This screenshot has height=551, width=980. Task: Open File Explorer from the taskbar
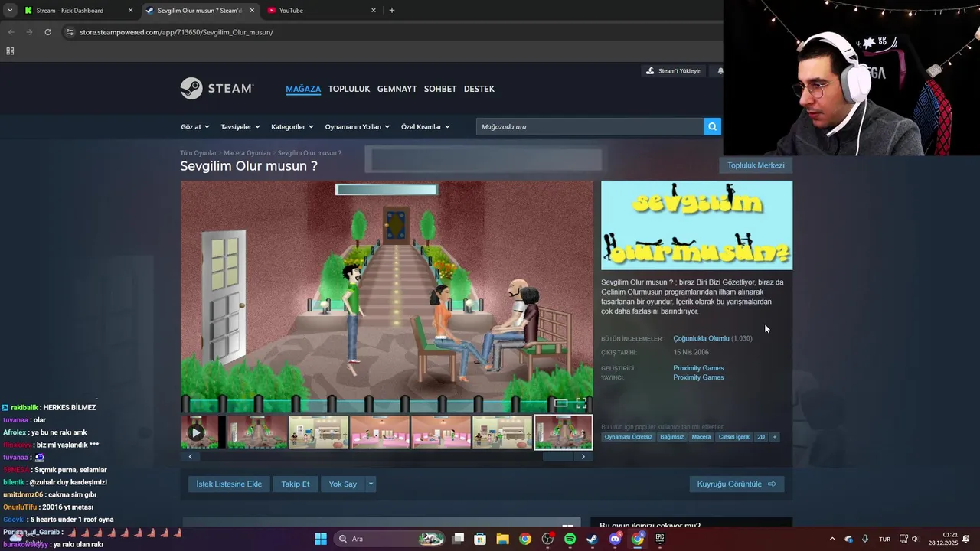(502, 539)
